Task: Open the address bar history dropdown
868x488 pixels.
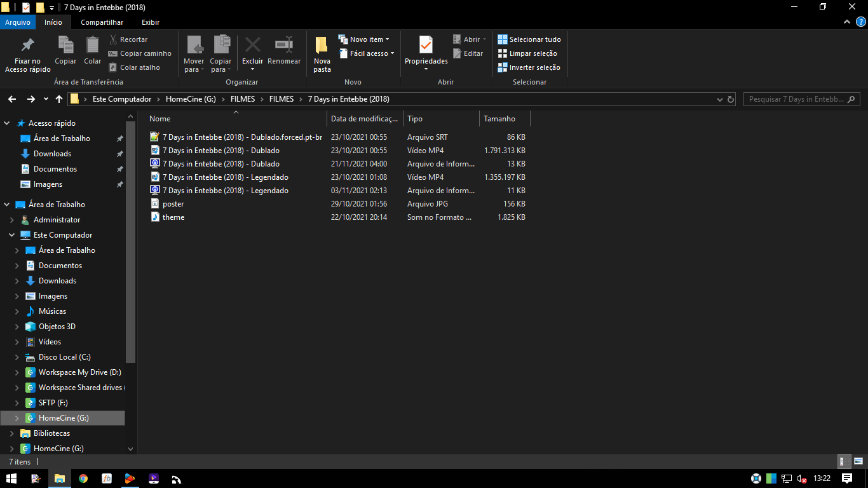Action: coord(719,99)
